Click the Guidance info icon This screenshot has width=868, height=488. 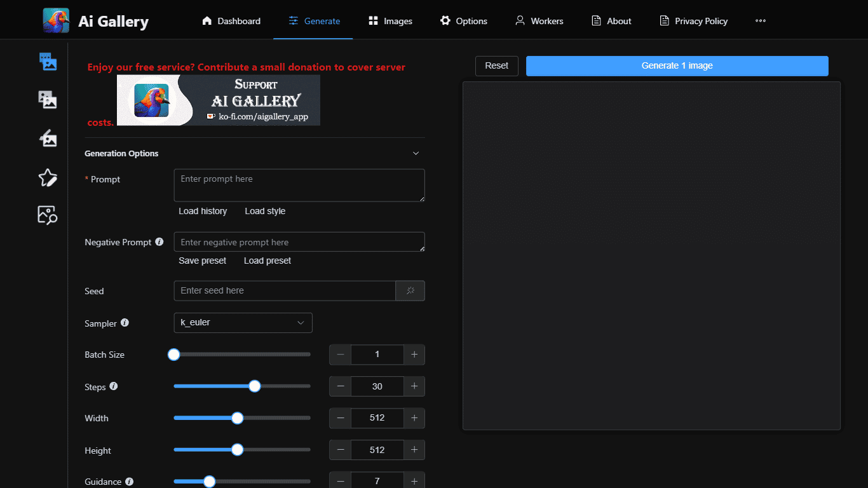point(130,481)
